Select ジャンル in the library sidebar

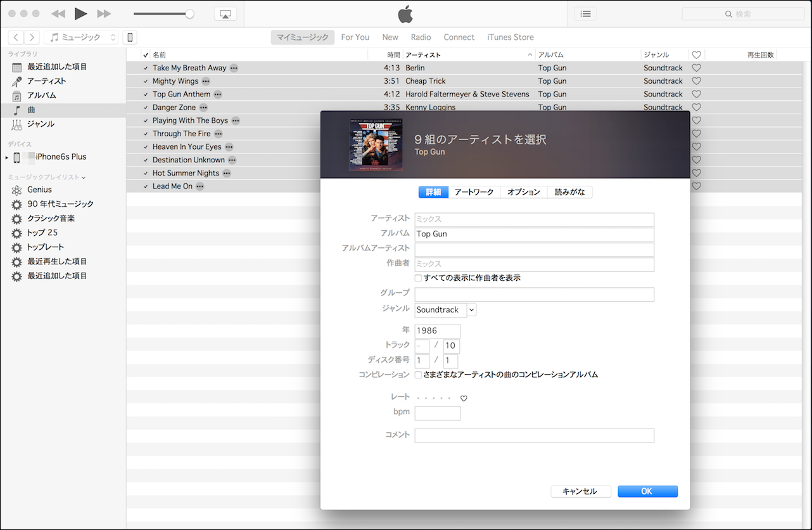coord(41,124)
